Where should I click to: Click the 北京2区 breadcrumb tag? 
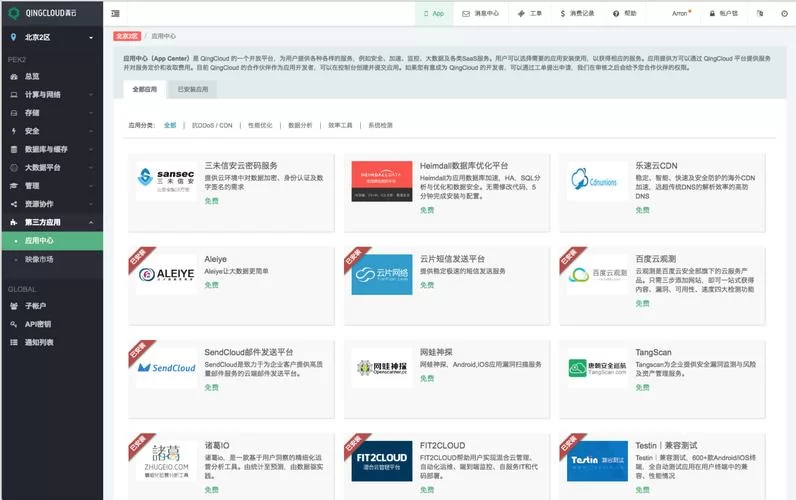point(127,36)
